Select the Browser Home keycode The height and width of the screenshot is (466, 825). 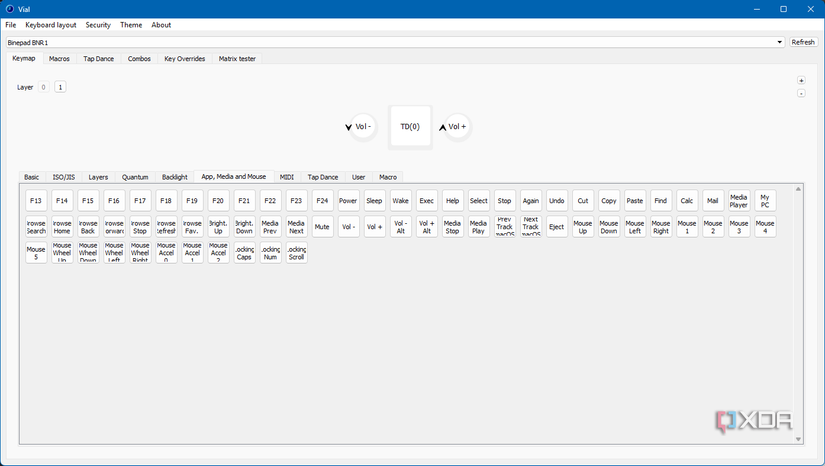tap(62, 227)
